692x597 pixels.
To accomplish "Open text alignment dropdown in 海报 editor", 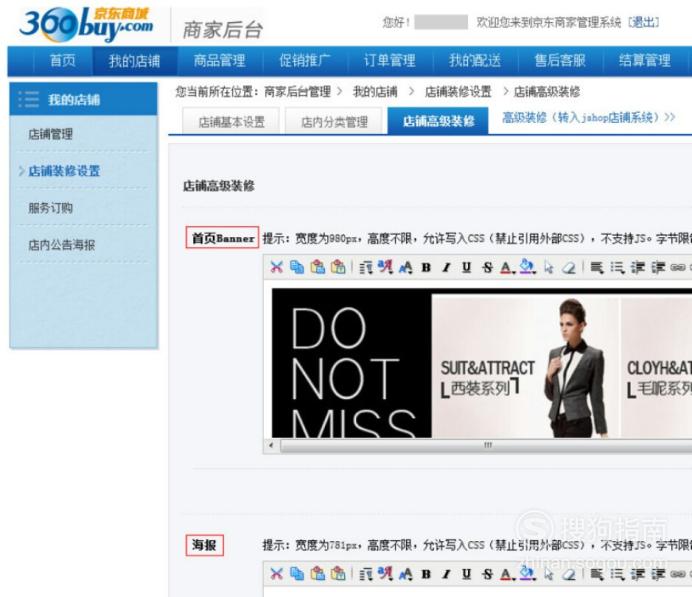I will pos(597,574).
